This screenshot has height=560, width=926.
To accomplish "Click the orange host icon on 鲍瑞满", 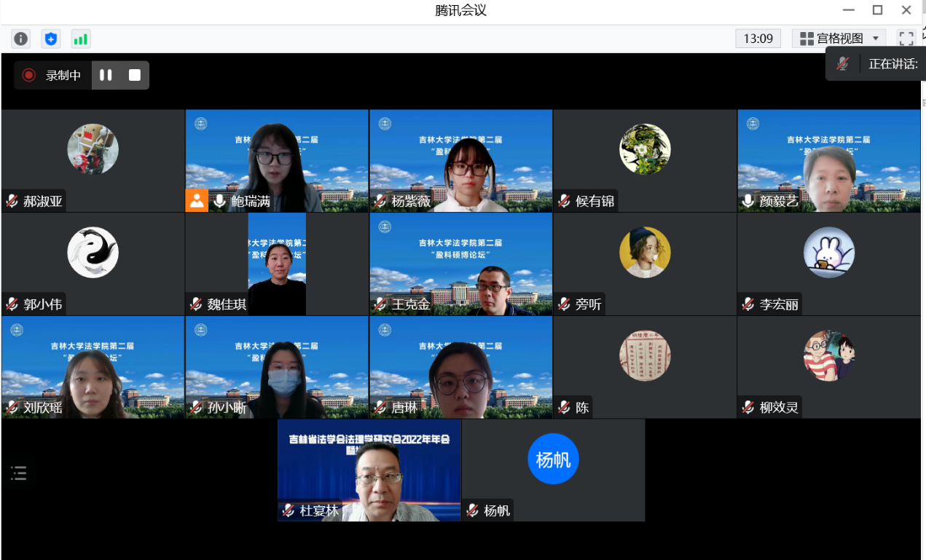I will click(197, 201).
